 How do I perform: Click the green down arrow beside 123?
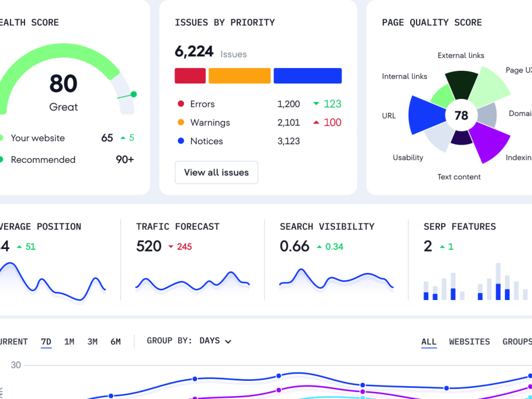pyautogui.click(x=316, y=104)
